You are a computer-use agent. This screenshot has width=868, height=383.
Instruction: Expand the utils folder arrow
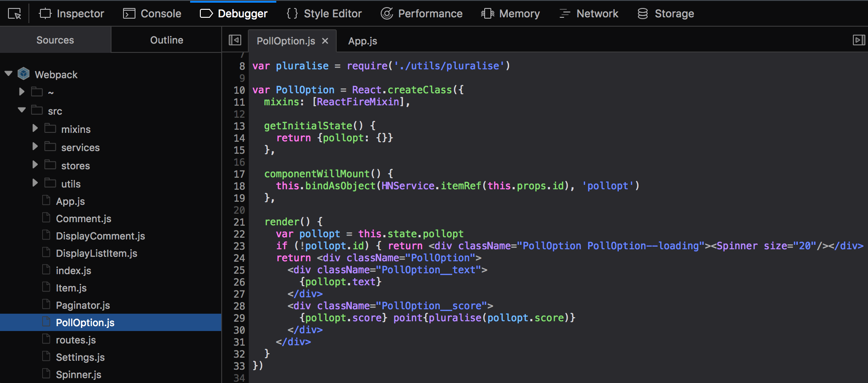coord(35,183)
